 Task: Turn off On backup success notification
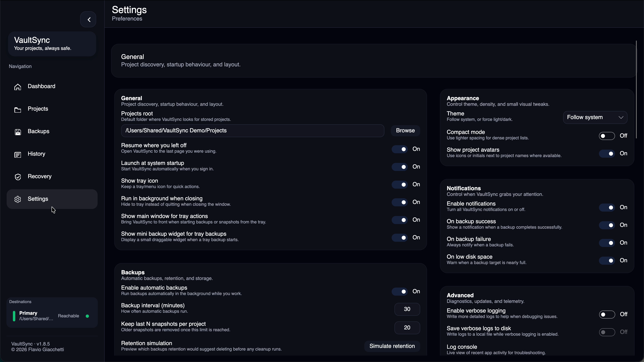pos(607,225)
